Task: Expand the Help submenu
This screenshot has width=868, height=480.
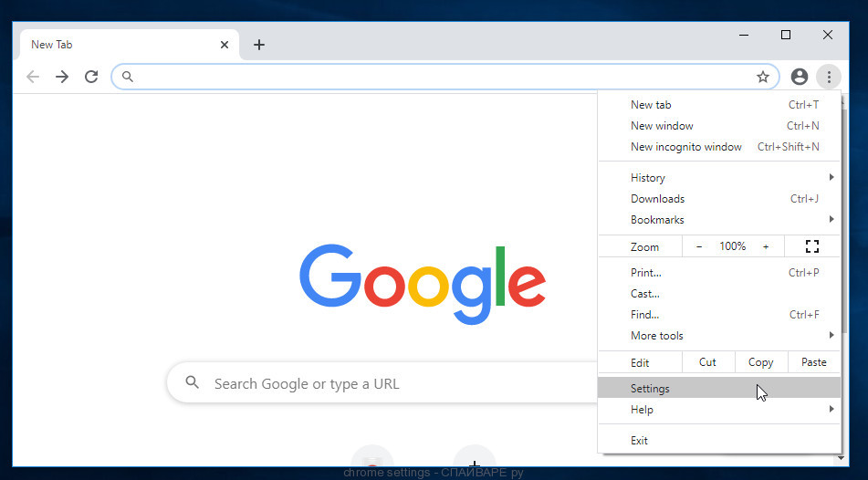Action: [719, 410]
